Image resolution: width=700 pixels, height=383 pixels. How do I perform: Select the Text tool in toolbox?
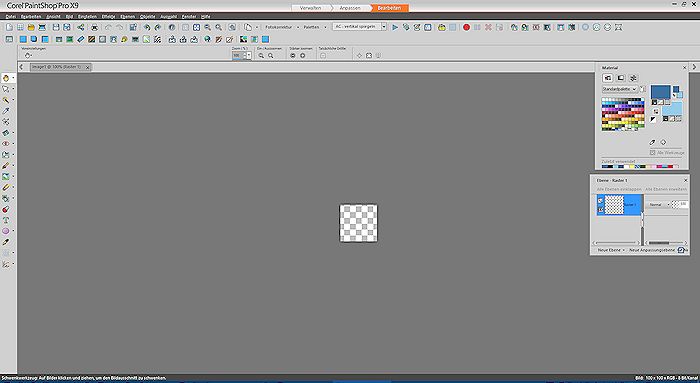click(x=6, y=220)
